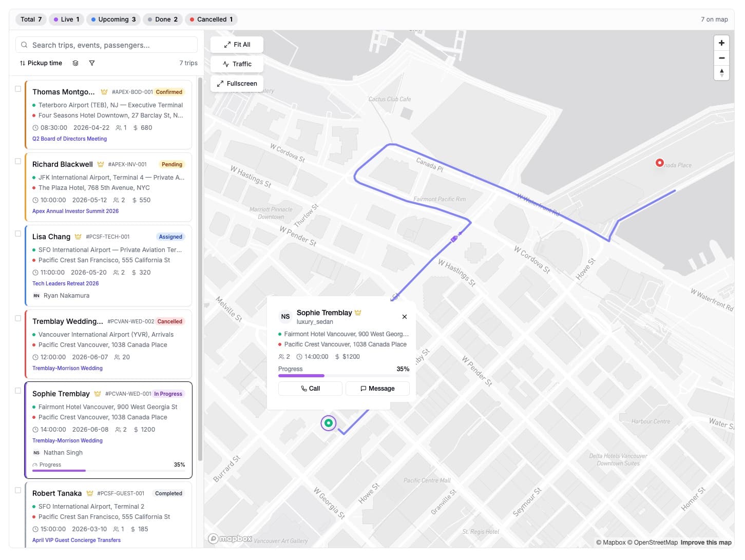Click the Mapbox logo on the map
The image size is (745, 560).
tap(230, 538)
